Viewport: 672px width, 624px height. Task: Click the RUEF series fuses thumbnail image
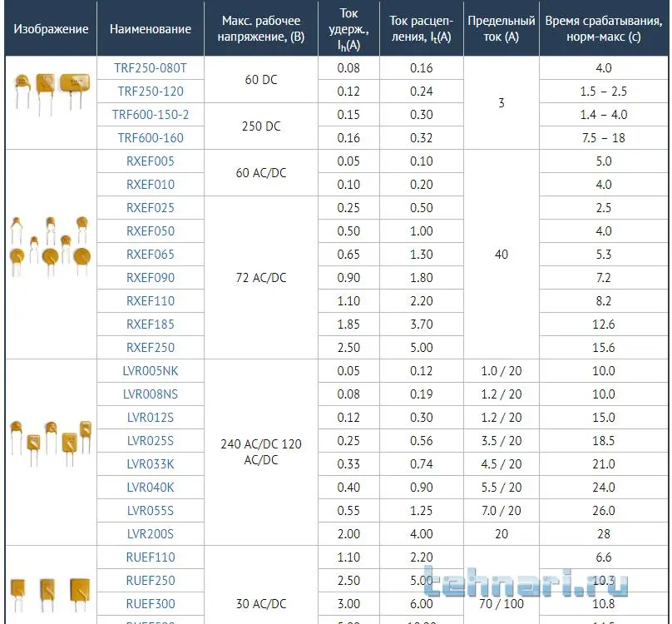[x=50, y=594]
